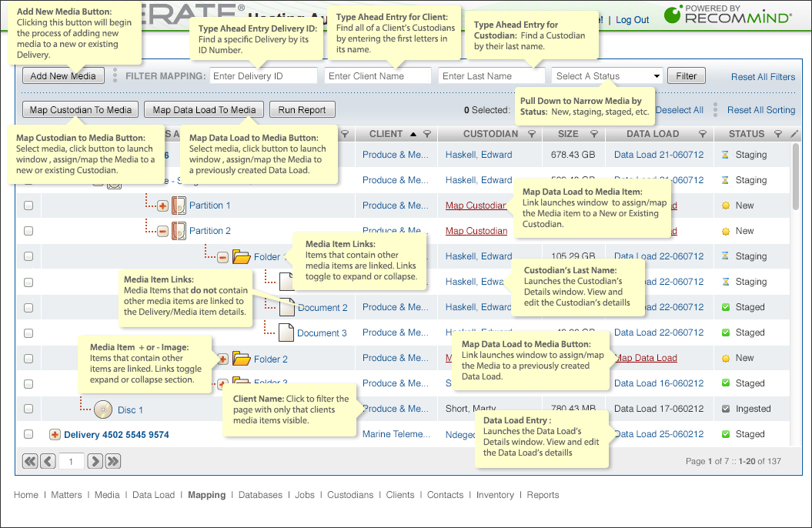Click the pencil edit icon beside STATUS
Screen dimensions: 812x528
click(794, 134)
